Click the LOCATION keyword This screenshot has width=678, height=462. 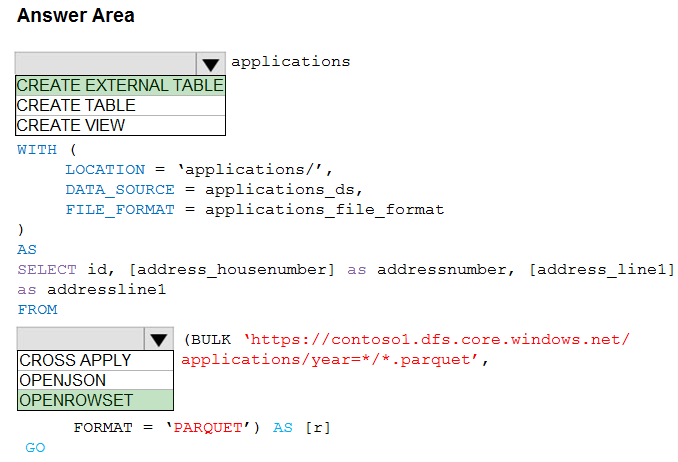(105, 170)
